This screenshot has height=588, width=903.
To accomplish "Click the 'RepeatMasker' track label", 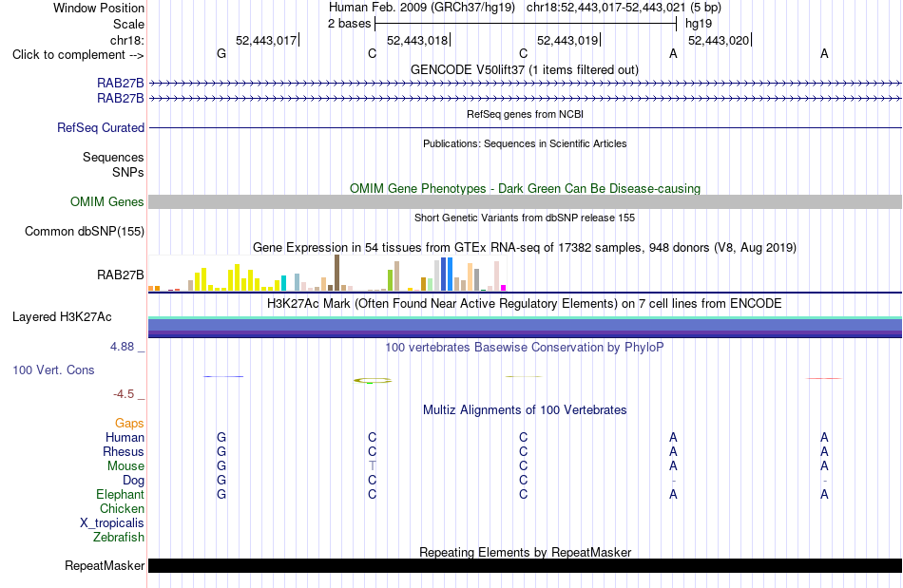I will (x=105, y=565).
